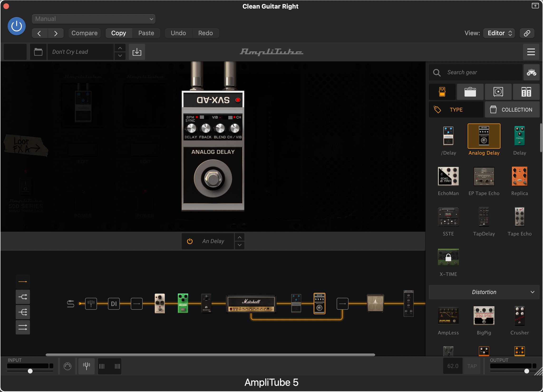Viewport: 543px width, 392px height.
Task: Open the Custom Shop car icon
Action: (x=531, y=72)
